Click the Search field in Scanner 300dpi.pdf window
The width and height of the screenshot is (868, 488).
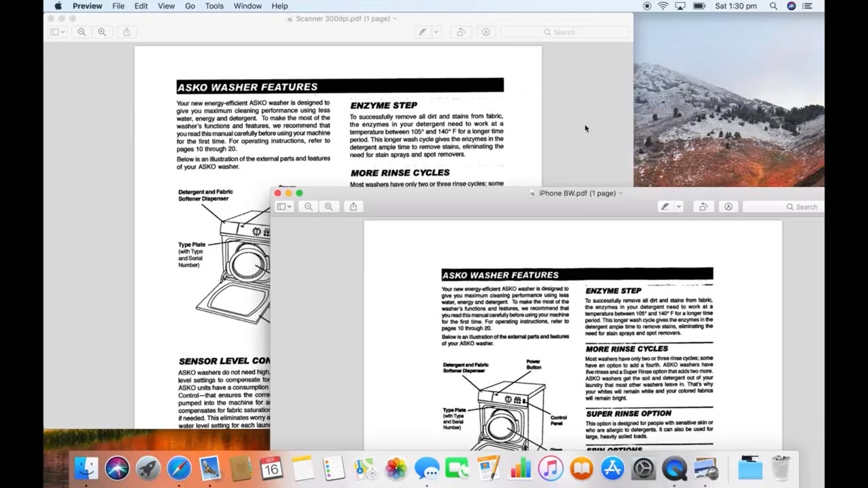[564, 32]
